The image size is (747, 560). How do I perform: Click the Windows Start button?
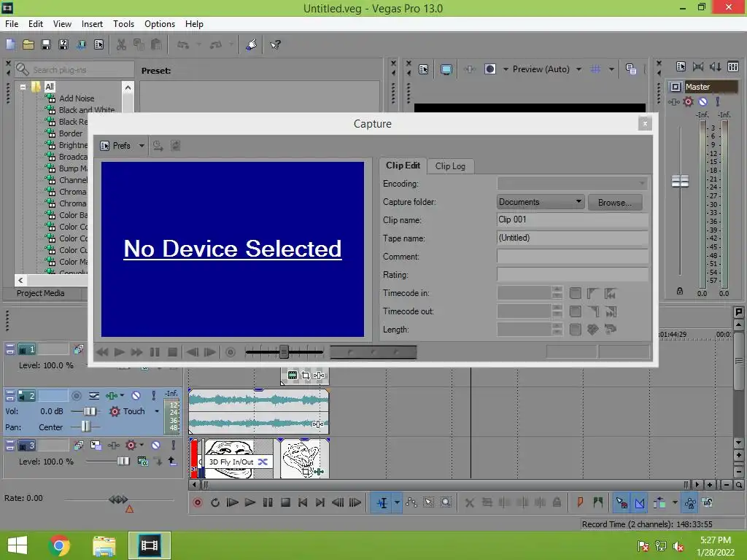[18, 545]
